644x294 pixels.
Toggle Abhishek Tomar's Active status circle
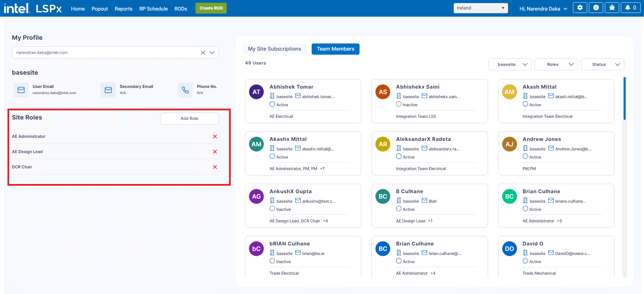[x=272, y=104]
